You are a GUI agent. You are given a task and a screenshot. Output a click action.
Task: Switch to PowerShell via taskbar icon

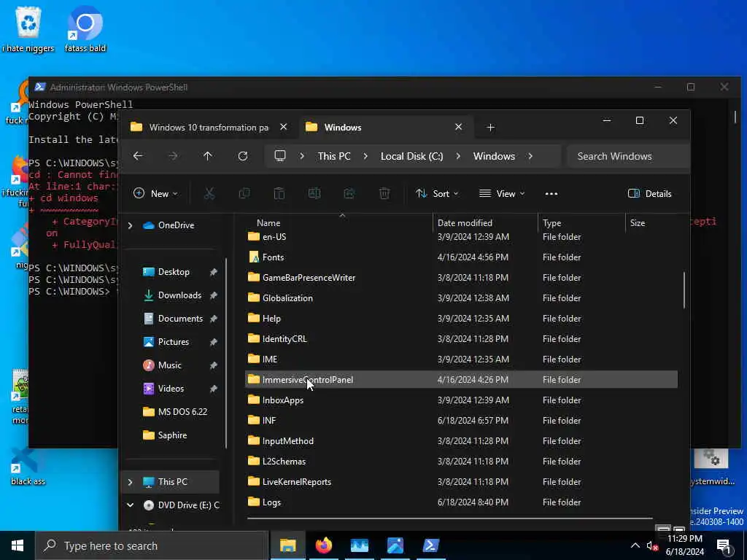click(430, 545)
